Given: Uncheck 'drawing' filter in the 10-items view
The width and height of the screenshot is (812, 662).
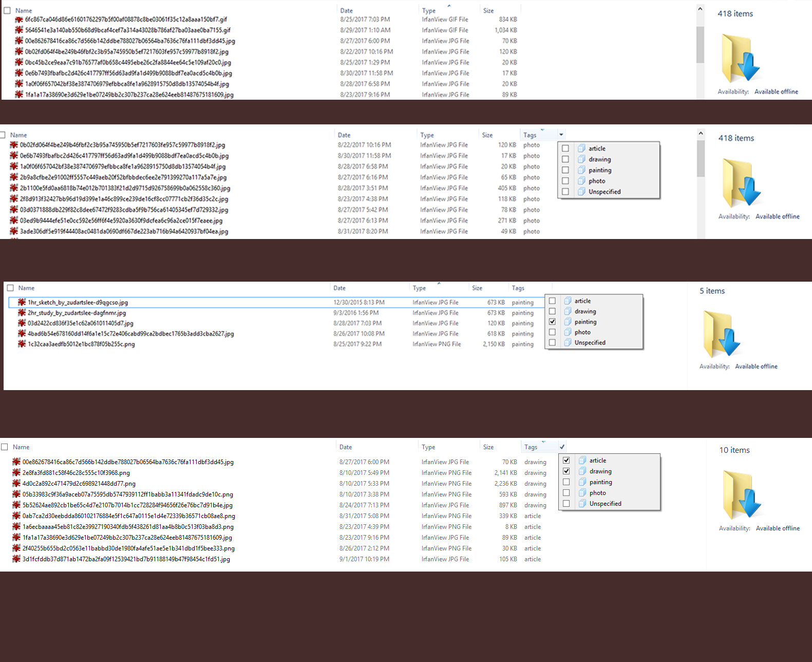Looking at the screenshot, I should pos(566,471).
